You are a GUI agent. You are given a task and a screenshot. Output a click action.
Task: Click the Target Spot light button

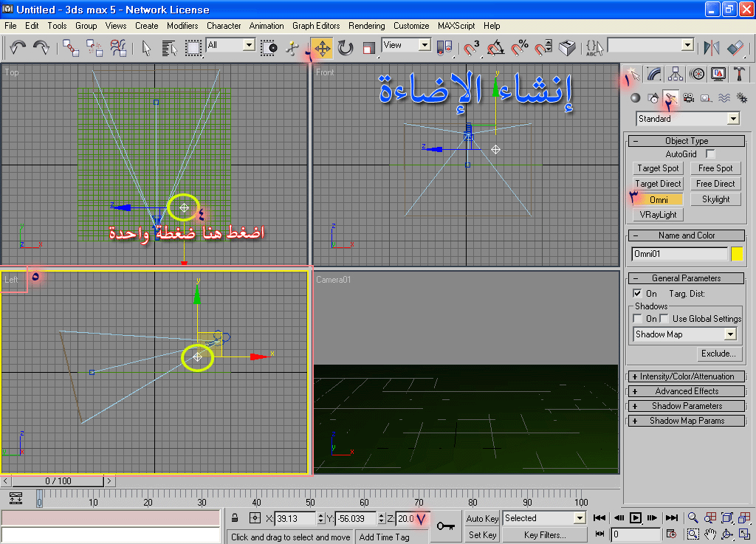[x=658, y=168]
